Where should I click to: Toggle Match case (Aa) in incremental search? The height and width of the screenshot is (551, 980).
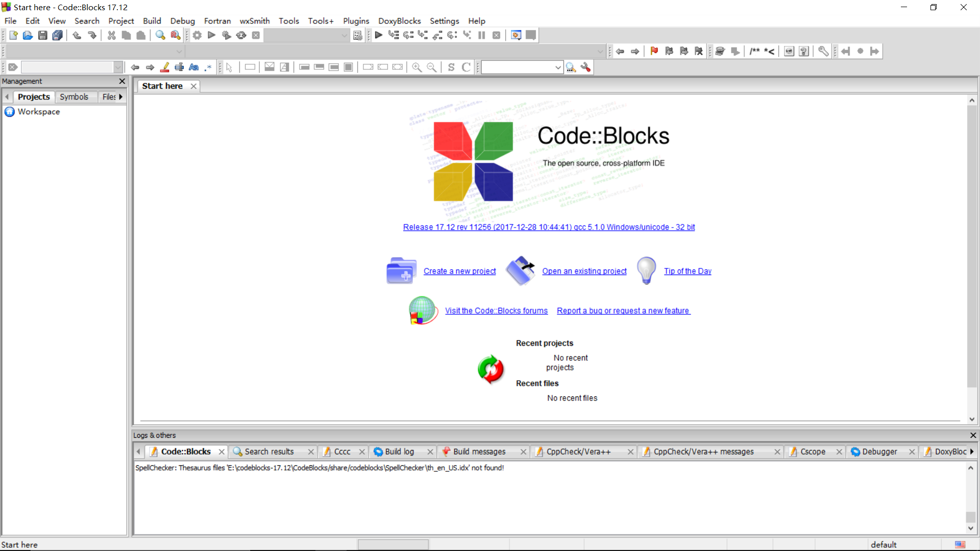(x=193, y=67)
